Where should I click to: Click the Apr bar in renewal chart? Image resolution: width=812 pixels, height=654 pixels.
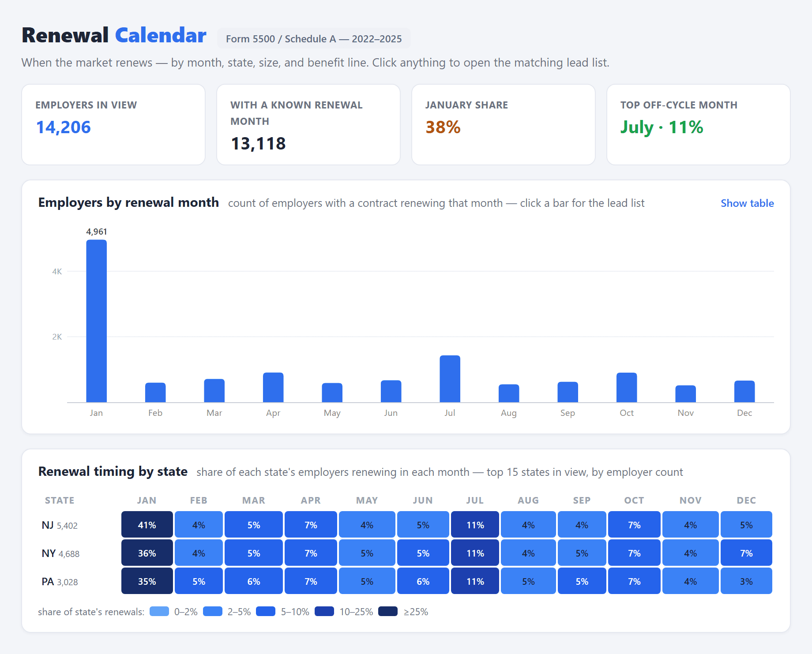pos(273,388)
